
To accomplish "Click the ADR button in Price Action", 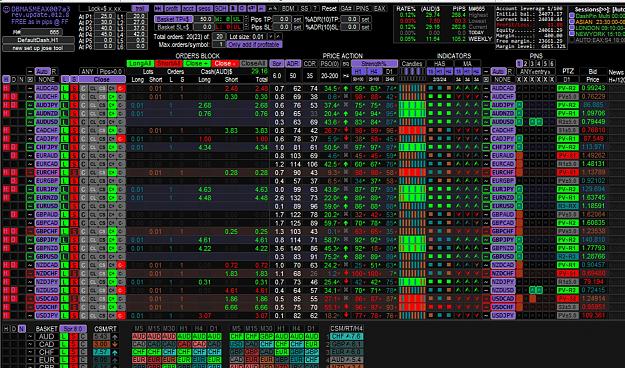I will coord(293,64).
